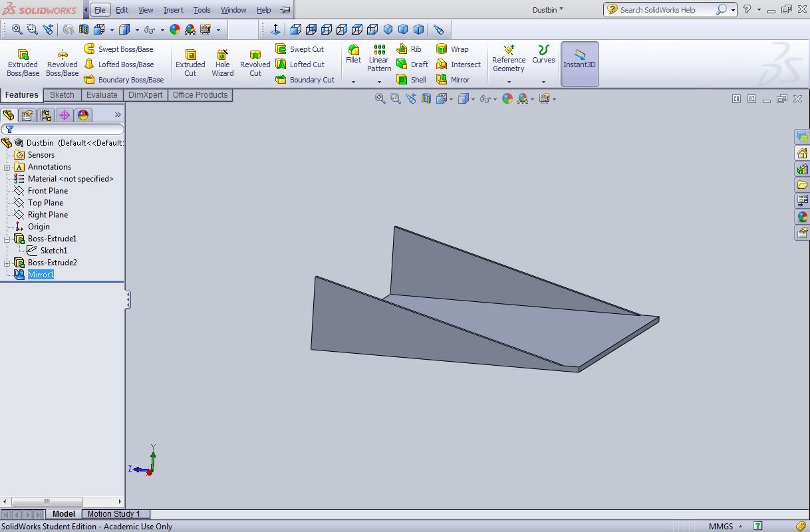
Task: Select the Draft tool
Action: tap(412, 65)
